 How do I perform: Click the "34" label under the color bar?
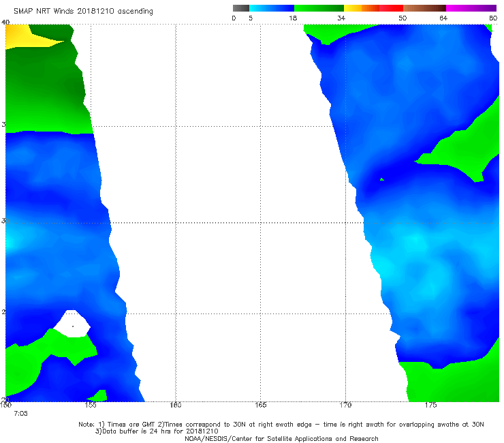click(341, 18)
